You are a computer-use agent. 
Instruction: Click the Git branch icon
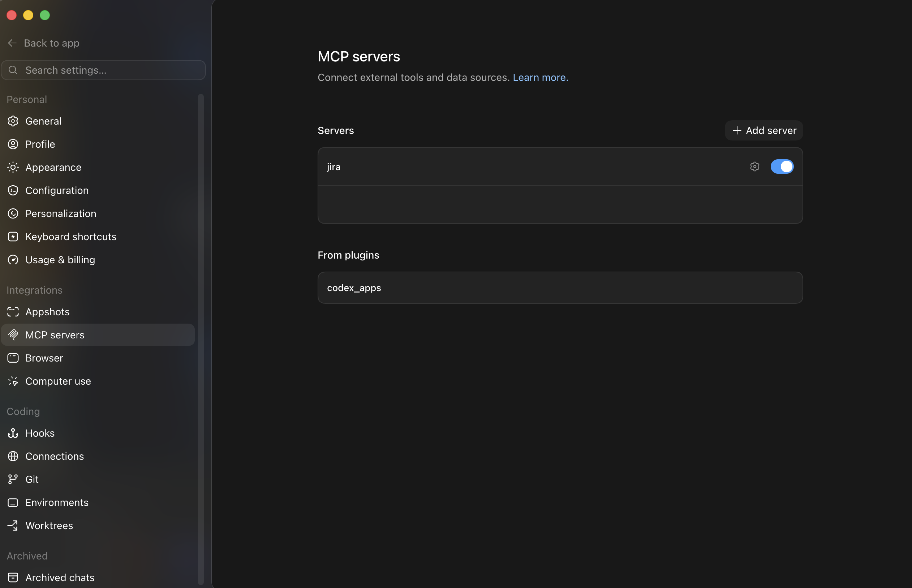(13, 479)
